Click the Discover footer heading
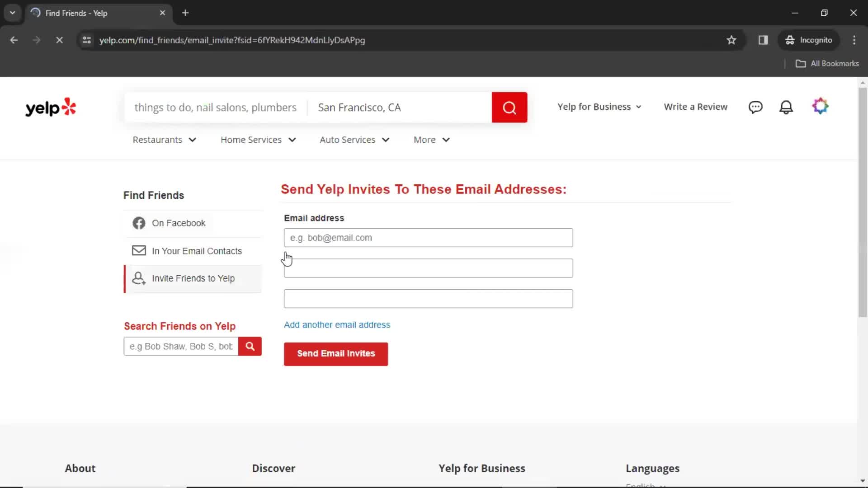Image resolution: width=868 pixels, height=488 pixels. (x=274, y=469)
